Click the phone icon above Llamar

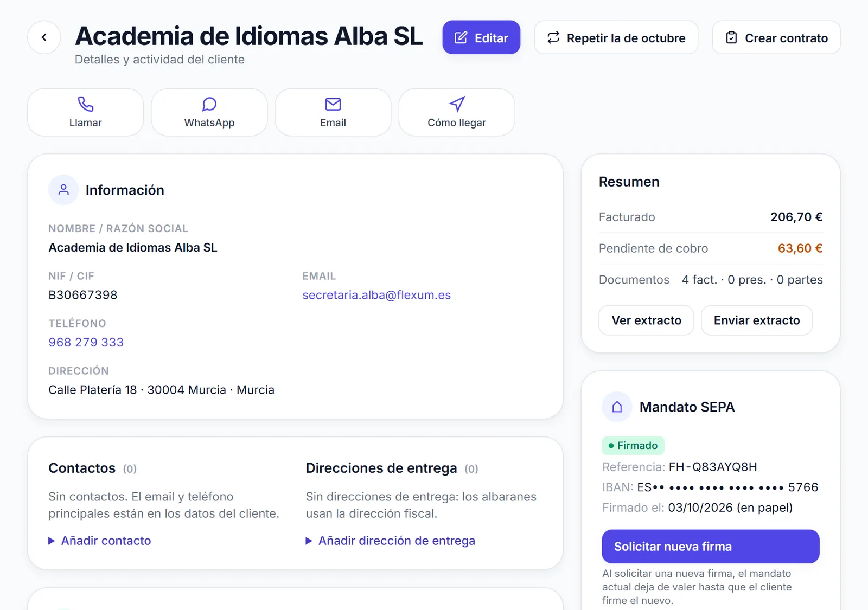(x=86, y=104)
